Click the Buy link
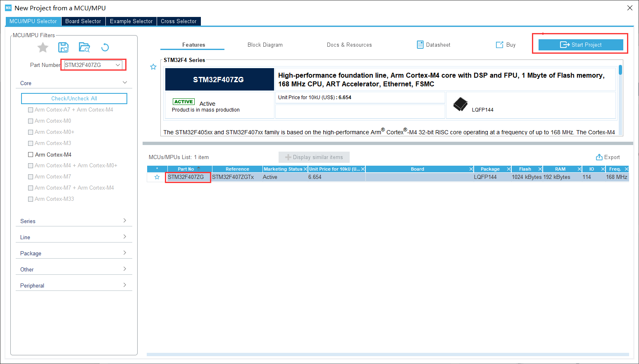639x364 pixels. point(511,45)
